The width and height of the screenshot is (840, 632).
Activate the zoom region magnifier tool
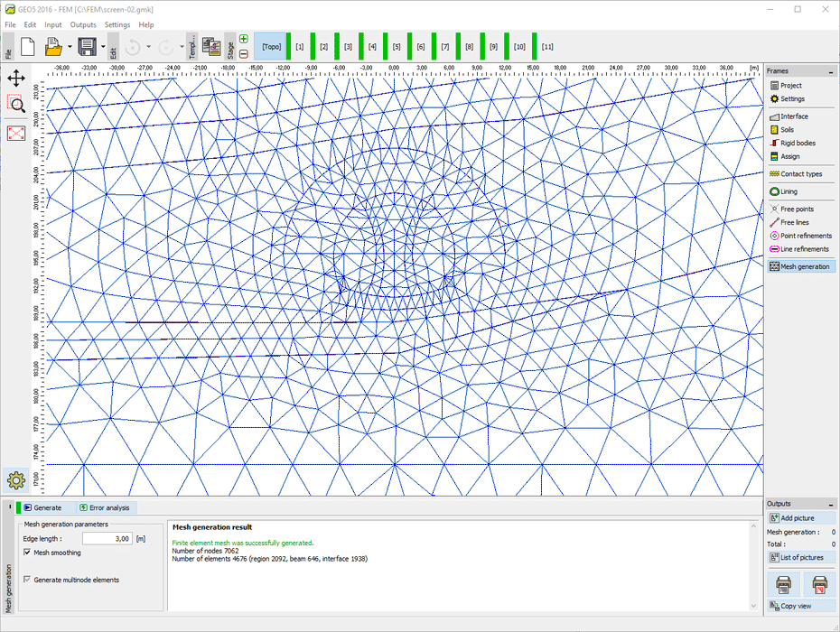pyautogui.click(x=16, y=104)
